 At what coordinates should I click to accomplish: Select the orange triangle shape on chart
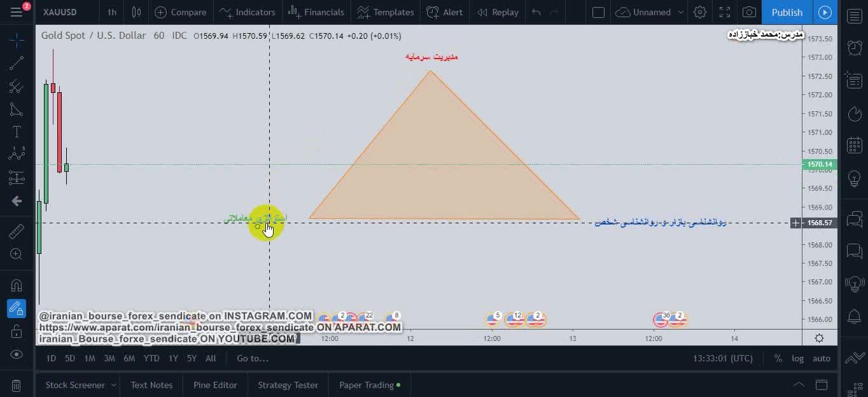tap(439, 165)
